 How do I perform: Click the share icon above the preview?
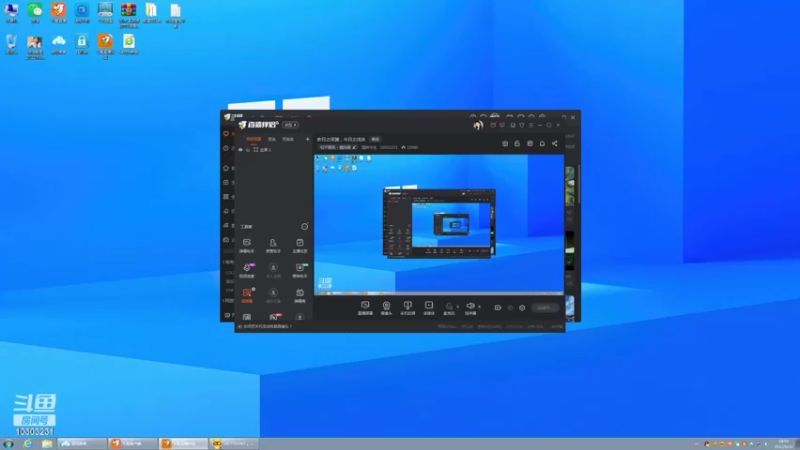click(555, 143)
